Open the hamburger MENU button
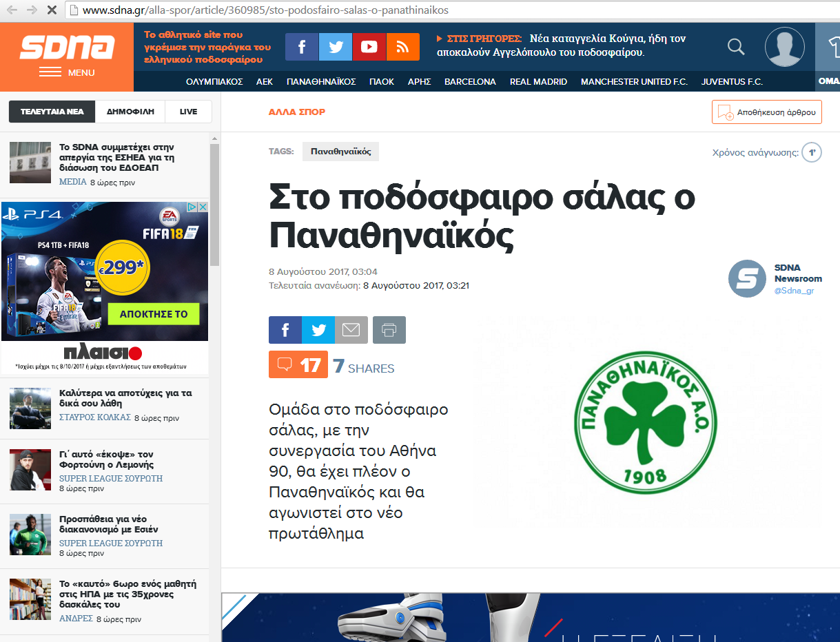This screenshot has width=840, height=642. (x=67, y=72)
